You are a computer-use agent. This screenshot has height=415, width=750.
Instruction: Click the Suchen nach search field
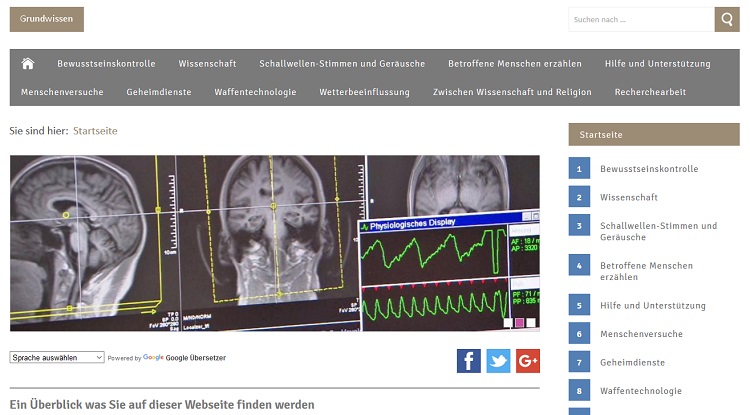click(641, 20)
